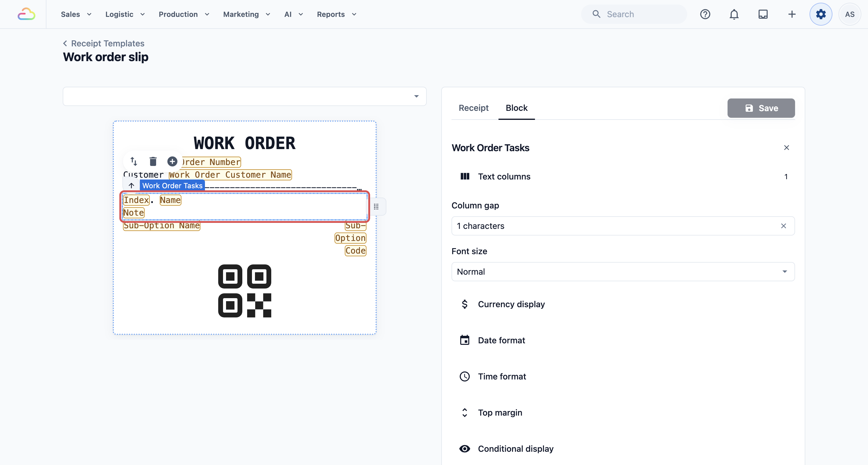Click the Text columns icon row
868x465 pixels.
623,176
